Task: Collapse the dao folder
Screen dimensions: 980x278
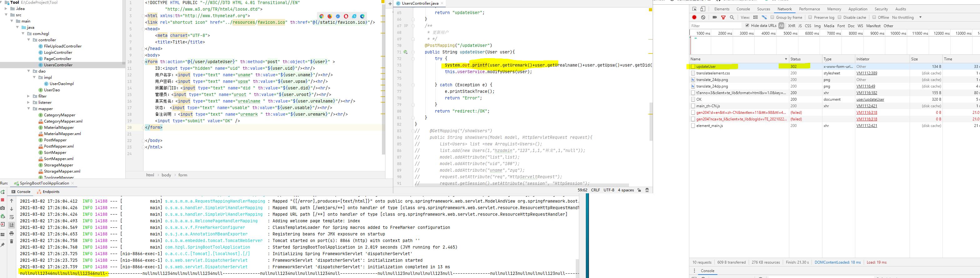Action: [x=28, y=71]
